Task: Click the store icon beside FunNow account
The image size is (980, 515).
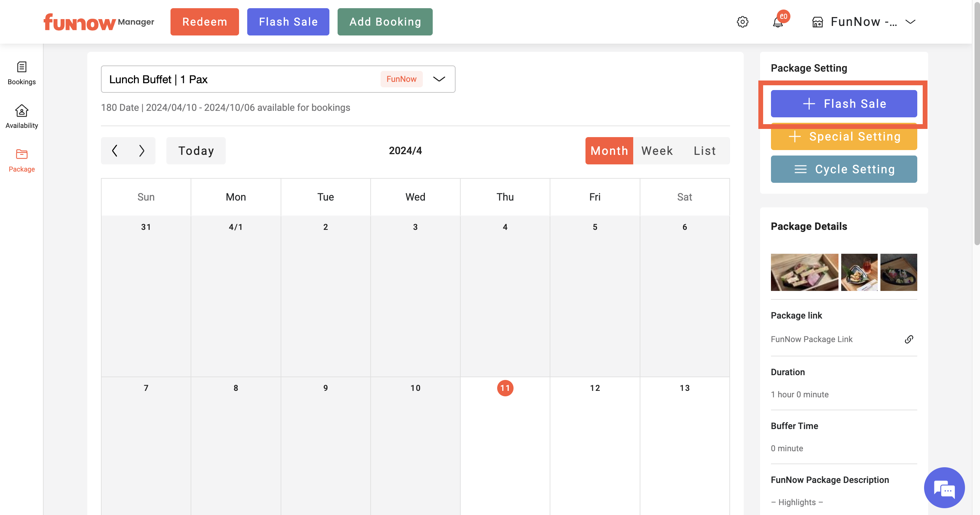Action: point(818,22)
